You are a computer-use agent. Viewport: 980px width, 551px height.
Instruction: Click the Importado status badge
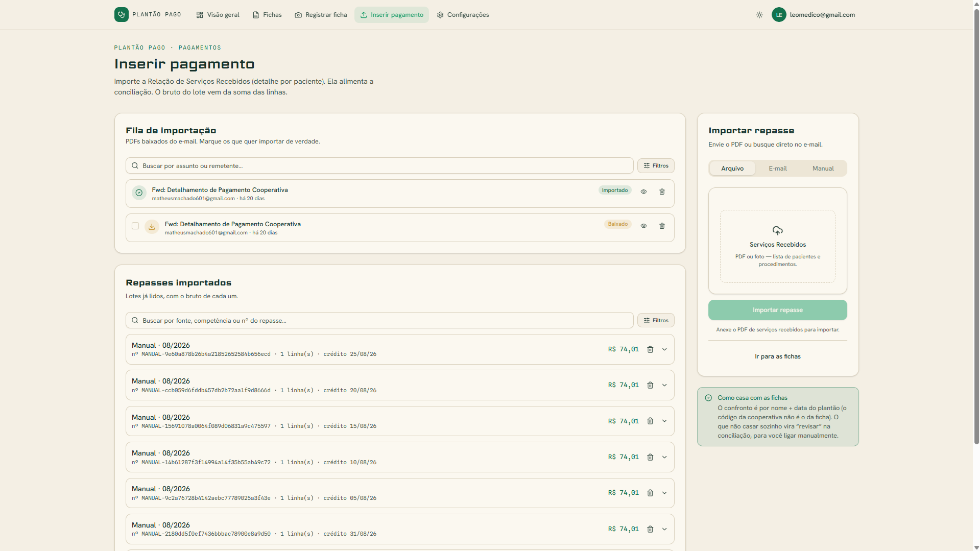click(615, 190)
